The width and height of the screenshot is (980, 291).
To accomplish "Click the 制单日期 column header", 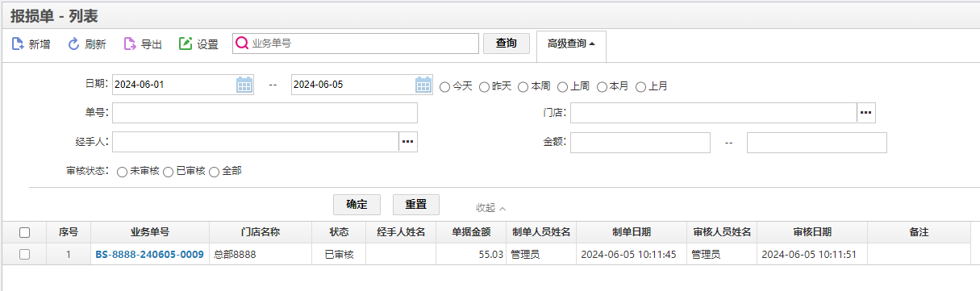I will coord(632,232).
